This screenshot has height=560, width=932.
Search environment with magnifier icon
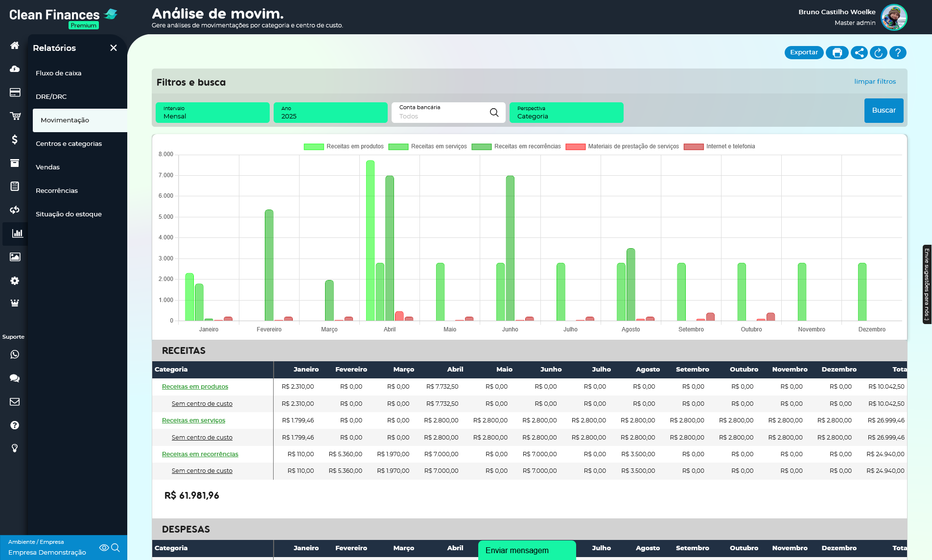coord(116,548)
